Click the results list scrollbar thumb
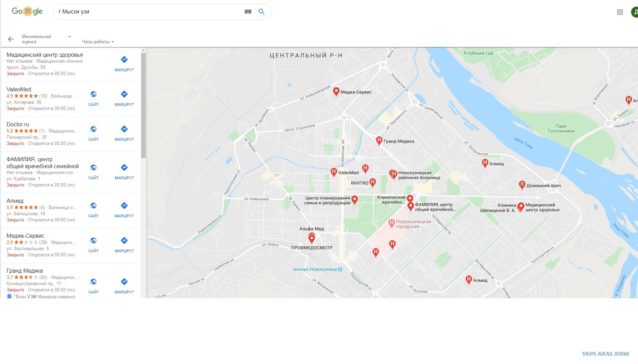This screenshot has height=364, width=638. pos(143,106)
